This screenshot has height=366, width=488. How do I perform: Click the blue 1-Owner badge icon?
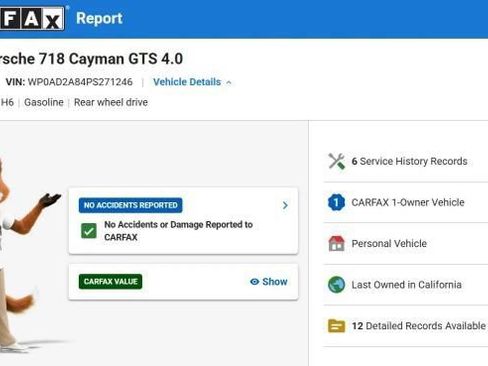[x=336, y=202]
